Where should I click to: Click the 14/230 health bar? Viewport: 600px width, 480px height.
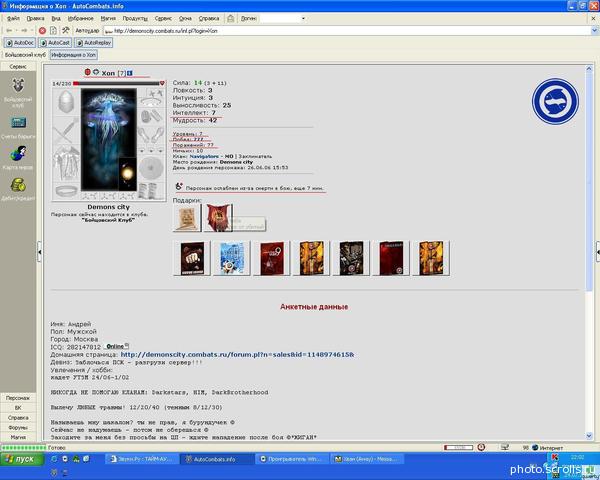tap(119, 83)
